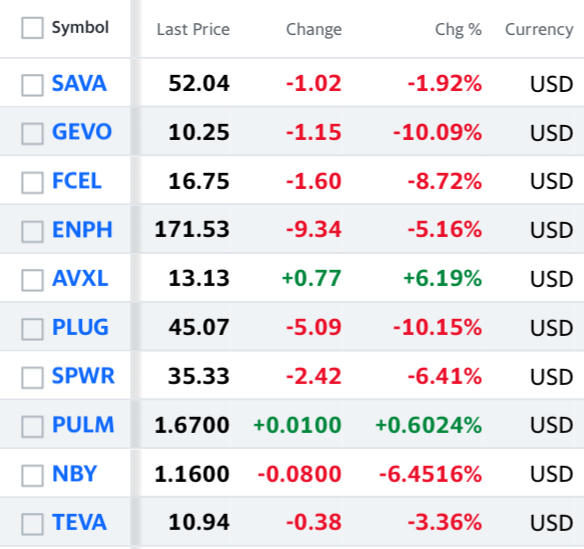The image size is (584, 549).
Task: Open the SPWR ticker link
Action: click(x=83, y=375)
